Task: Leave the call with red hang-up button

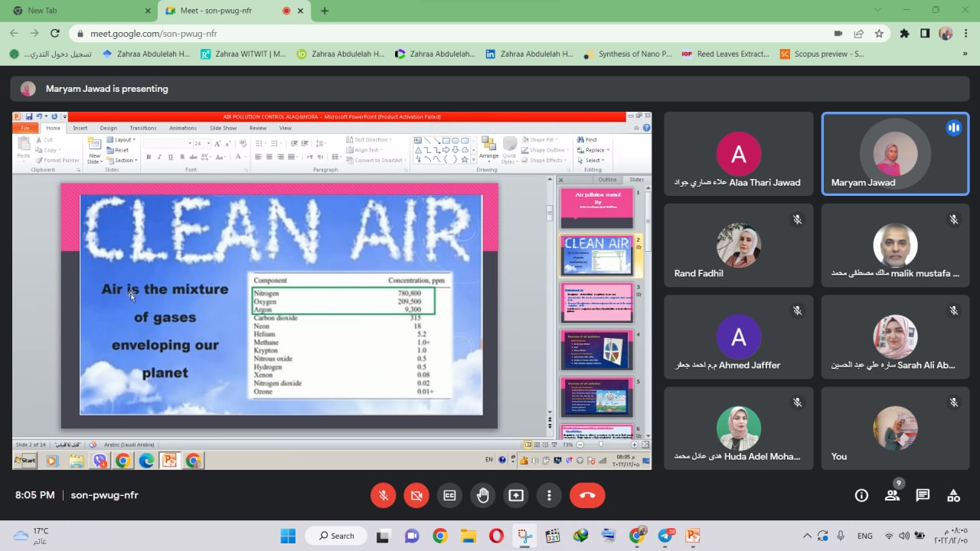Action: [587, 495]
